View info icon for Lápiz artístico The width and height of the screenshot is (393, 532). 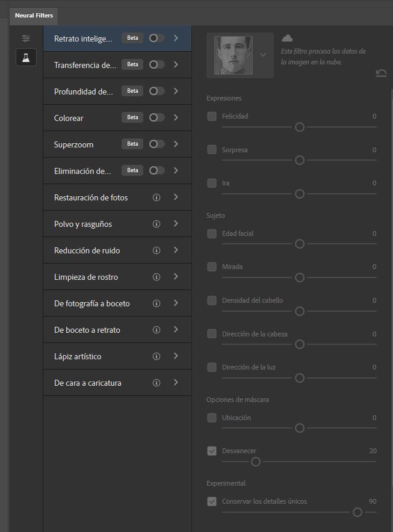tap(156, 356)
